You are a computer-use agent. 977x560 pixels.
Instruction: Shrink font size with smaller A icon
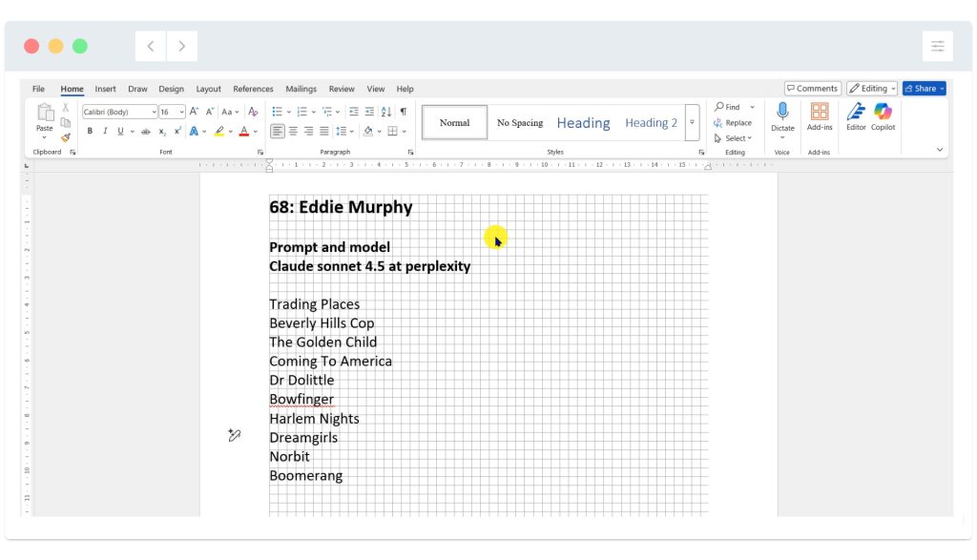pyautogui.click(x=210, y=113)
